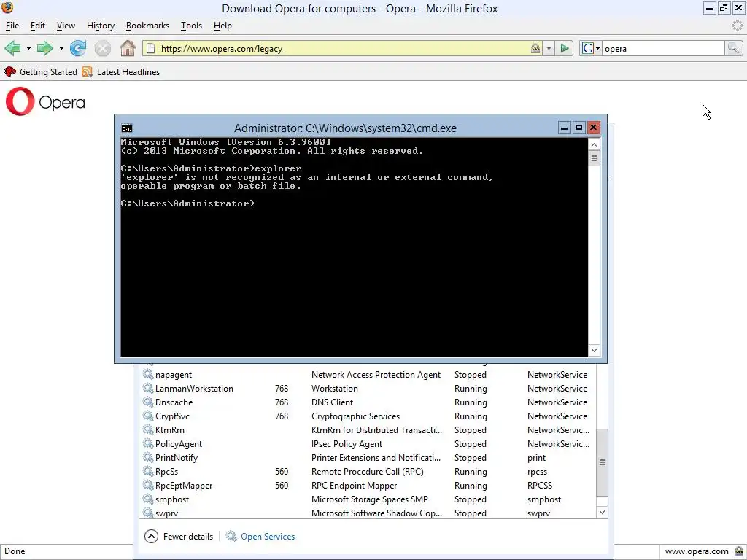
Task: Click the CryptSvc service gear icon
Action: pos(148,416)
